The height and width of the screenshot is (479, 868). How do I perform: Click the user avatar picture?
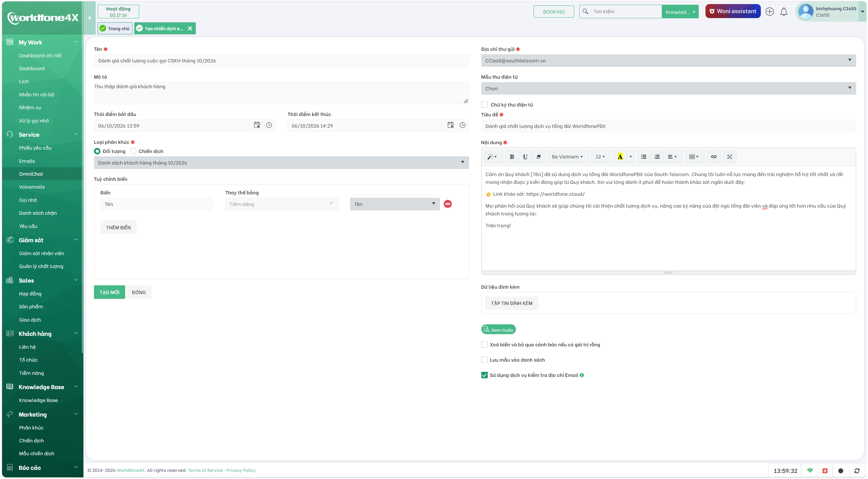[x=806, y=12]
